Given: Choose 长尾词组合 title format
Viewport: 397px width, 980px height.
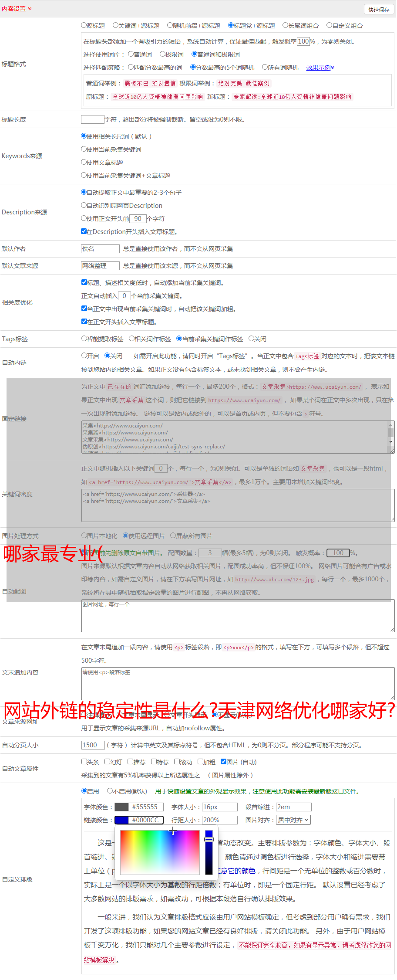Looking at the screenshot, I should tap(286, 25).
